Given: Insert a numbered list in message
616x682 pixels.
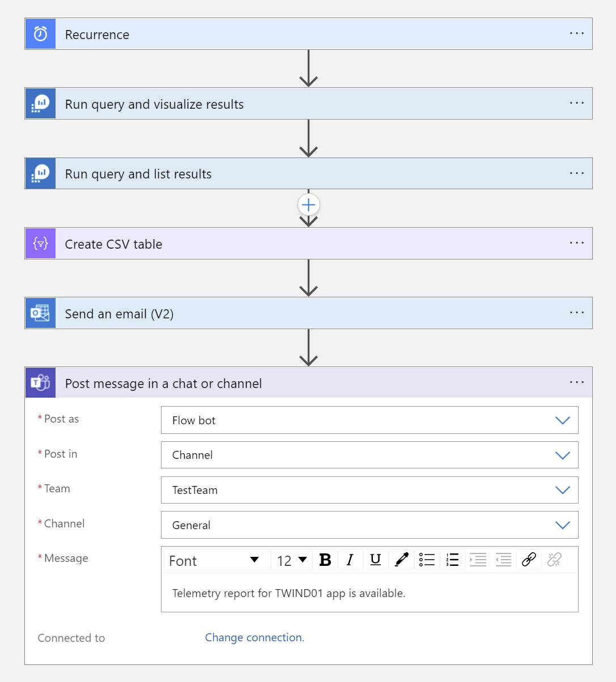Looking at the screenshot, I should [x=452, y=560].
